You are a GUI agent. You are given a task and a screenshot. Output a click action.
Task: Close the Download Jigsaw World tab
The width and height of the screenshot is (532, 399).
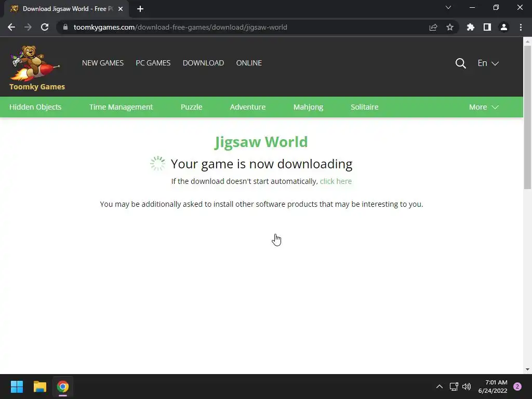point(121,9)
